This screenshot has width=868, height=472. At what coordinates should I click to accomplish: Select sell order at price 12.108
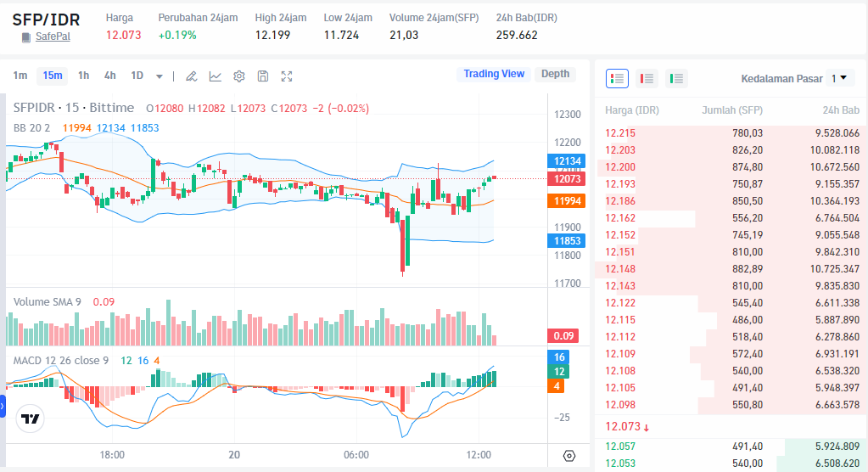coord(731,371)
